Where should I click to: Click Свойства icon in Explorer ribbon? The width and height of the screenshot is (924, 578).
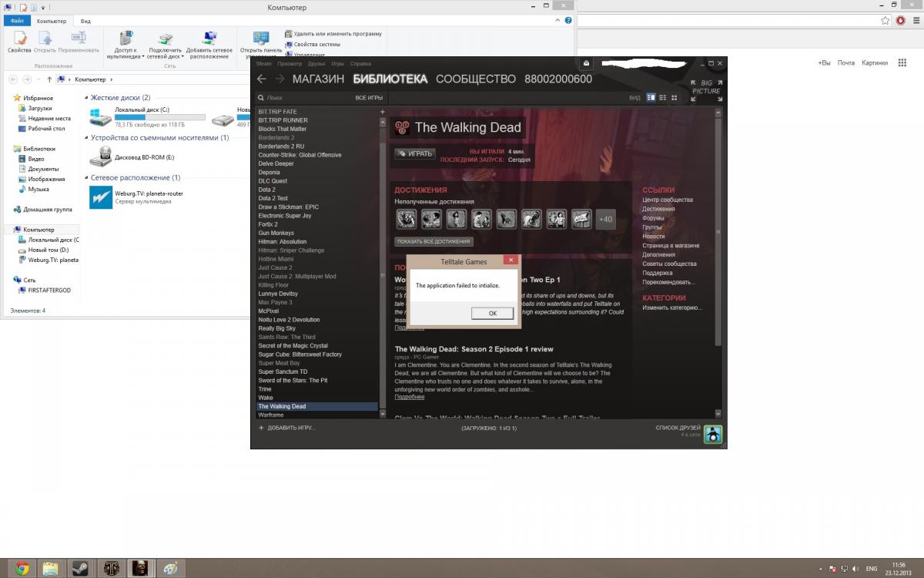[x=19, y=42]
